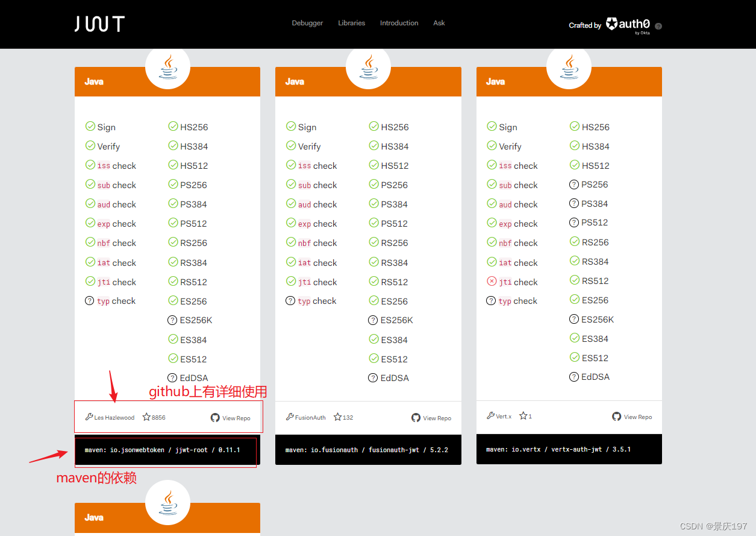
Task: Click the Vert.x author name
Action: [504, 416]
